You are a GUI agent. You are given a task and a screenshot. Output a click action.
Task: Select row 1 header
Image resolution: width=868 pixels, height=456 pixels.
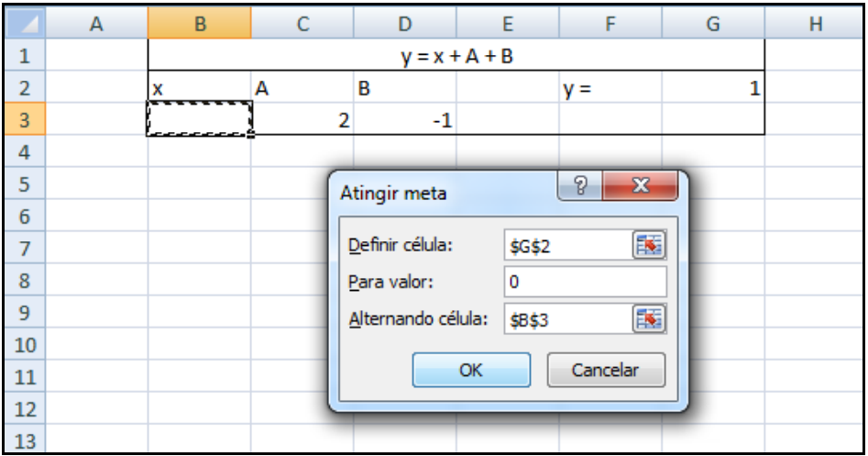pyautogui.click(x=24, y=57)
